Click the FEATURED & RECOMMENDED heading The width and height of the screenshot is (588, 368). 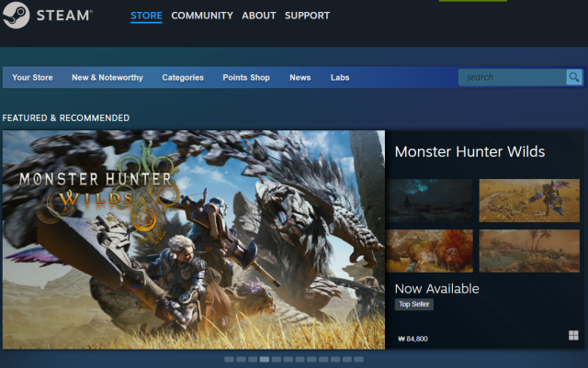[65, 118]
